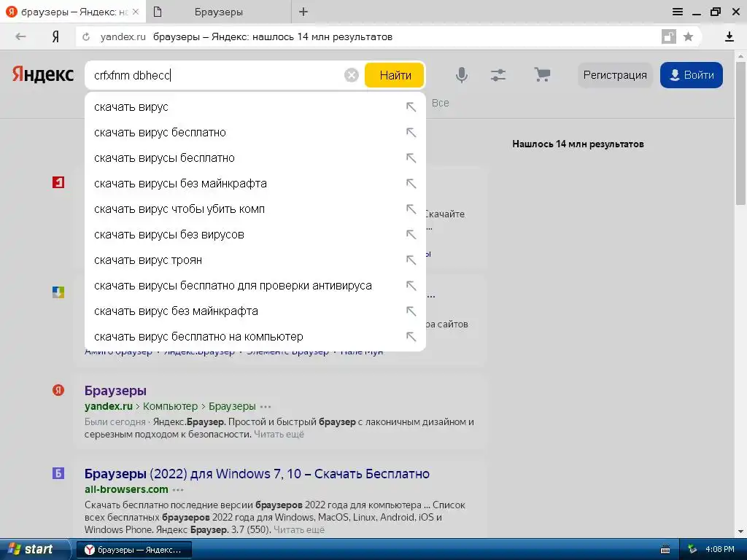Switch to the 'Браузеры' tab
This screenshot has height=560, width=747.
[x=219, y=12]
